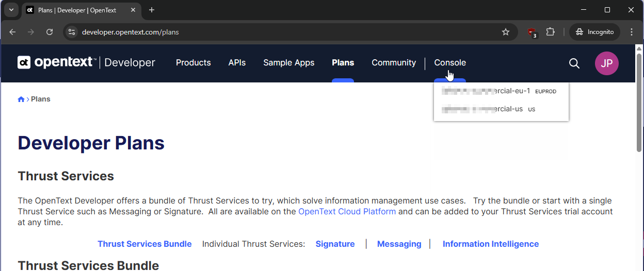Open the Products menu

click(x=194, y=63)
